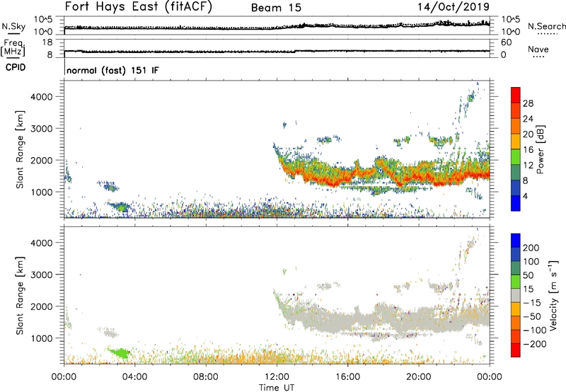Click the velocity panel 'Slant Range [km]' label
This screenshot has height=392, width=566.
pos(20,296)
